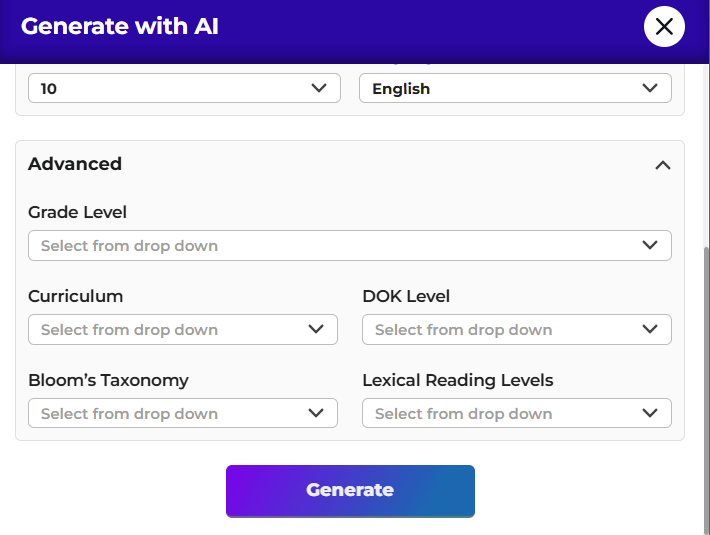This screenshot has height=535, width=710.
Task: Open the DOK Level dropdown
Action: tap(517, 330)
